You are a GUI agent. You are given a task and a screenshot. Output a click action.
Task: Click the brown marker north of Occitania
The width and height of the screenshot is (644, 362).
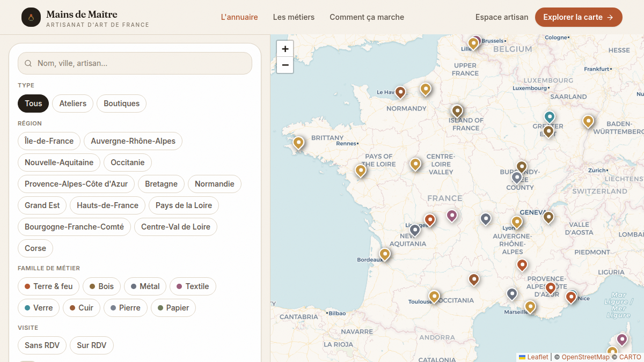(474, 280)
